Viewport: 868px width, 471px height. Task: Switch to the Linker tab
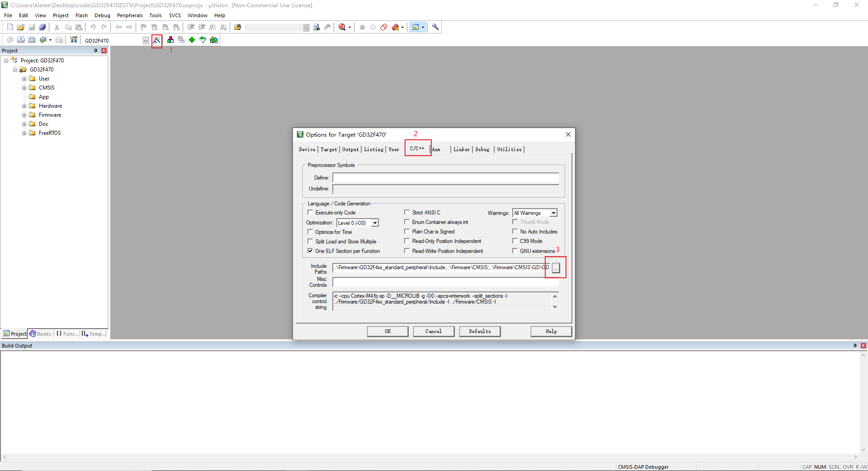(462, 149)
